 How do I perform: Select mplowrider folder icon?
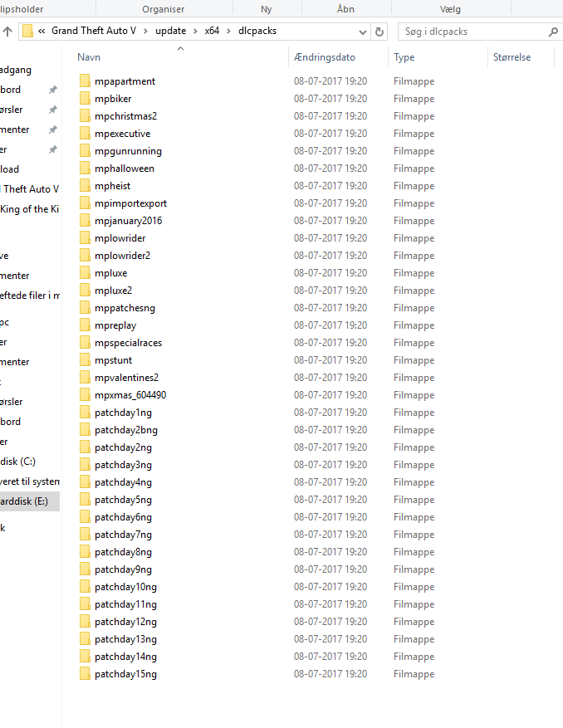point(85,237)
